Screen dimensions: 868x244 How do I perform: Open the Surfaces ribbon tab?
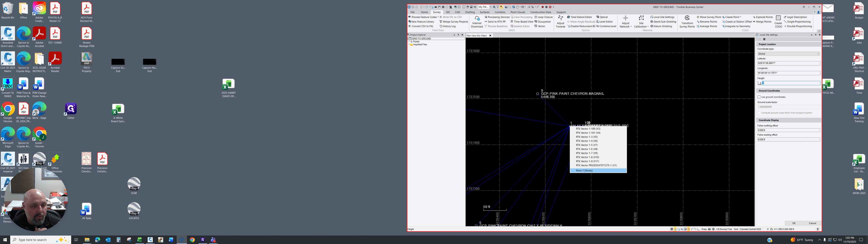485,12
